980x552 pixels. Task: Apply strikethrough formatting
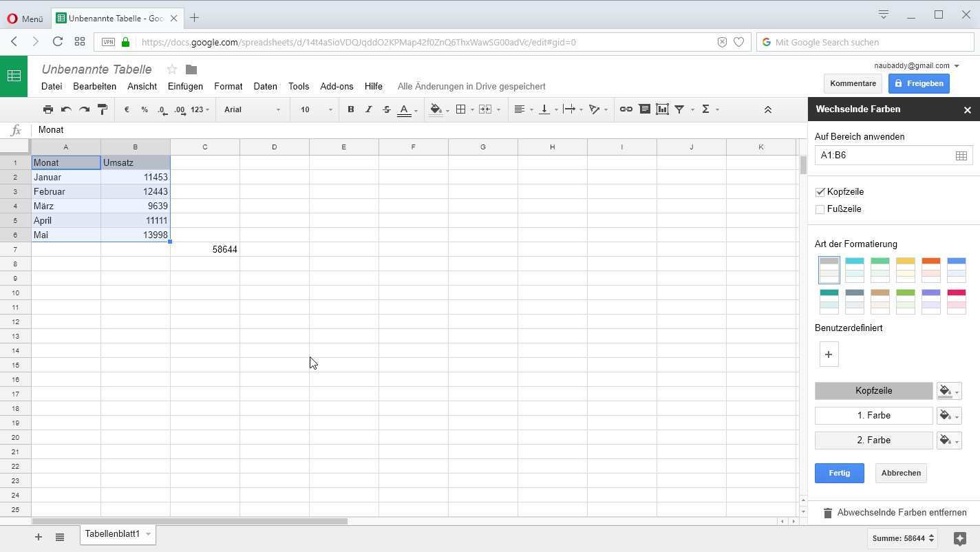click(x=386, y=109)
